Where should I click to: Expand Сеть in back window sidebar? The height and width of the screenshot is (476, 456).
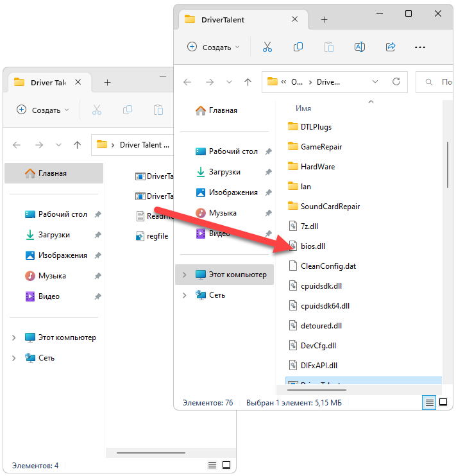coord(13,358)
